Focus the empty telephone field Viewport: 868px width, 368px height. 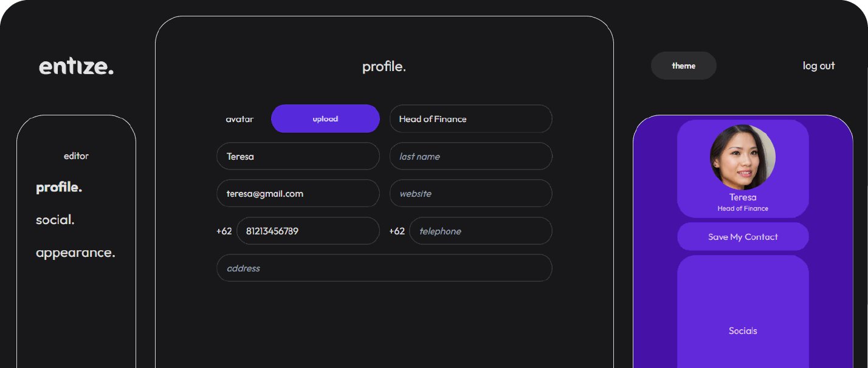point(480,231)
